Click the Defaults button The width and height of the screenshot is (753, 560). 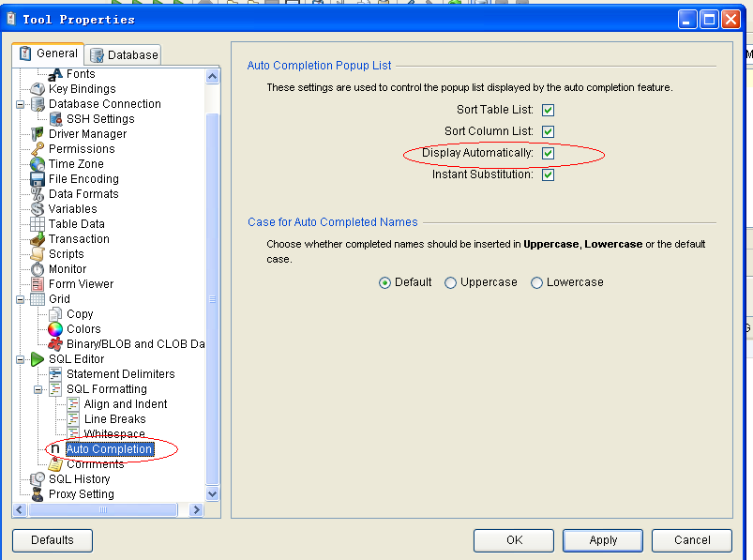[x=52, y=540]
